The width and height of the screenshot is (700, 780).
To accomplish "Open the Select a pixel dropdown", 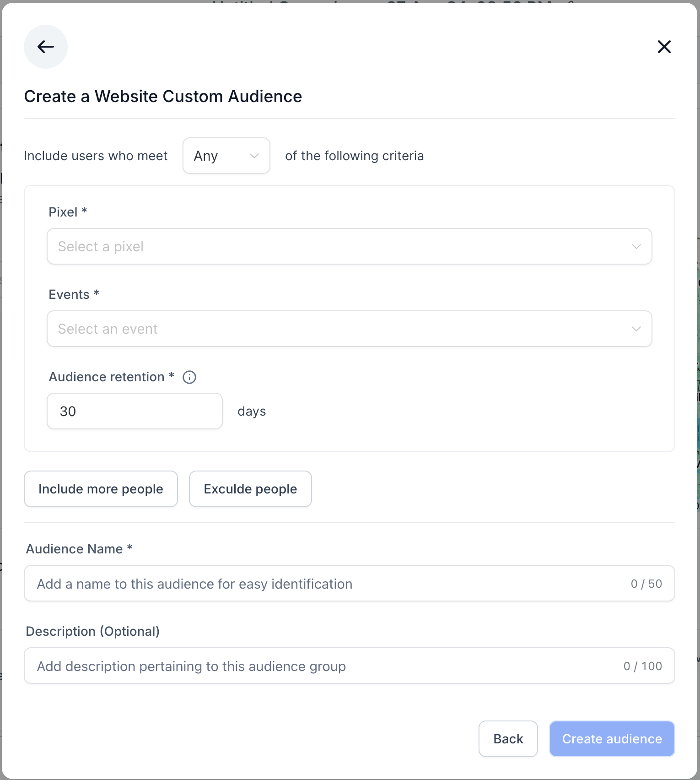I will click(x=339, y=247).
